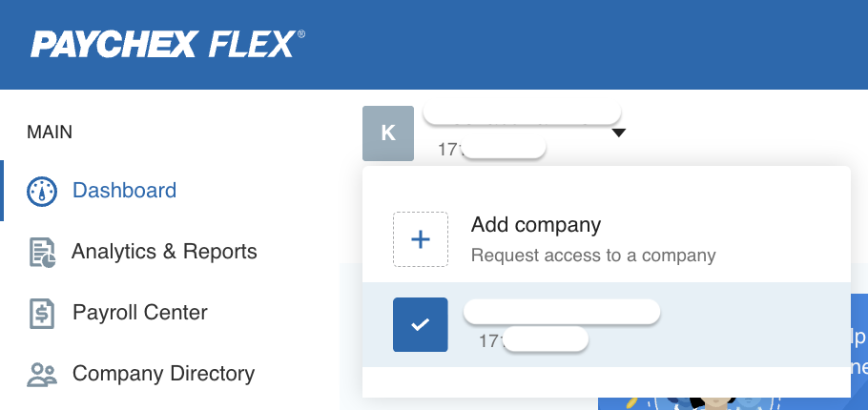Choose the Add company title text
Image resolution: width=868 pixels, height=410 pixels.
coord(535,225)
